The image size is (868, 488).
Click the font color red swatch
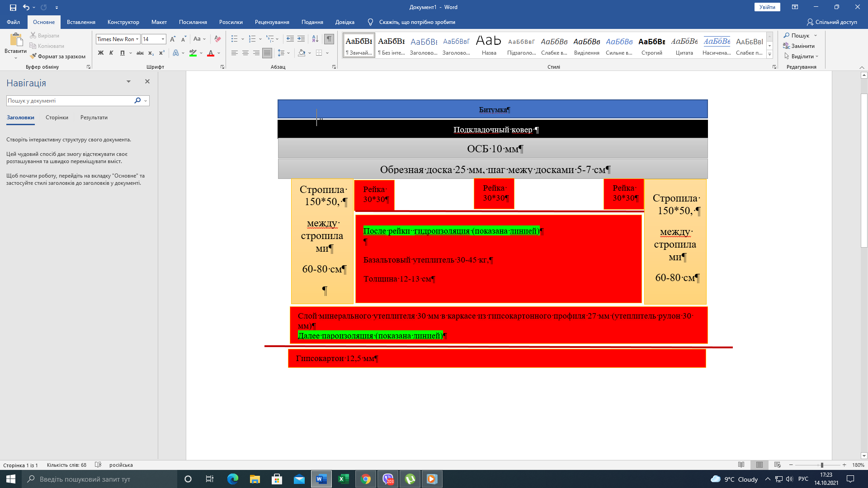[x=211, y=53]
